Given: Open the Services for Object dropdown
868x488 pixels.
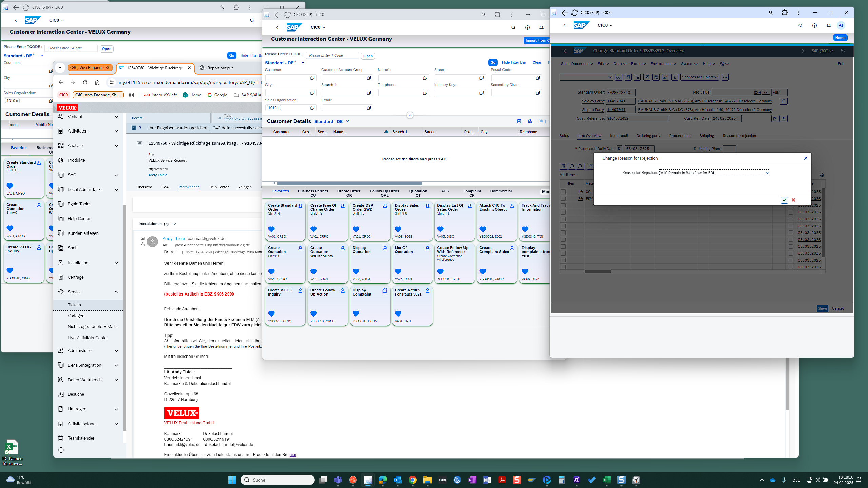Looking at the screenshot, I should 700,77.
